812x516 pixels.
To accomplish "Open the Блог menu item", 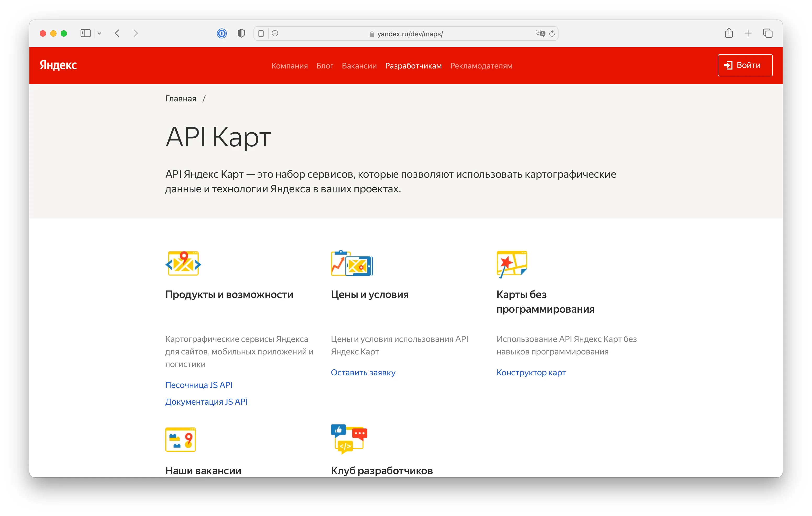I will click(x=325, y=66).
